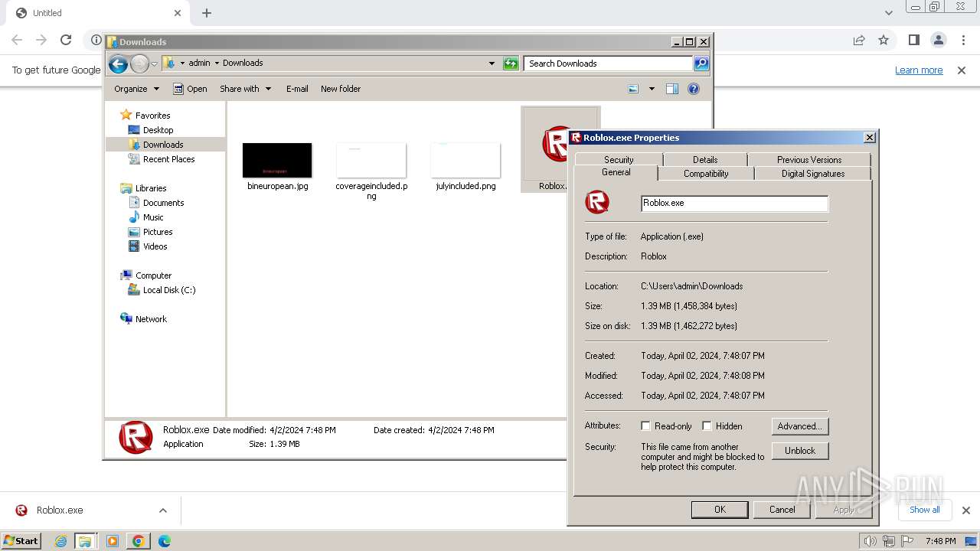This screenshot has height=551, width=980.
Task: Click Cancel in Properties dialog
Action: tap(782, 510)
